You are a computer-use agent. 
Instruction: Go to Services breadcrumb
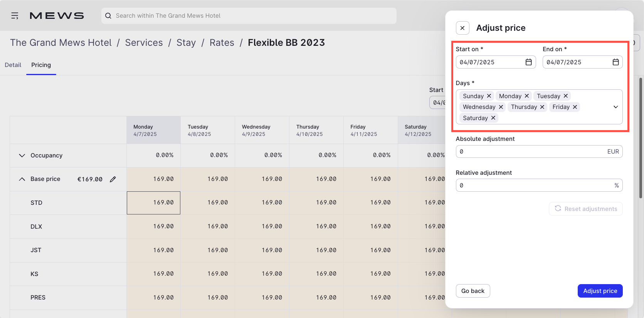pos(144,43)
